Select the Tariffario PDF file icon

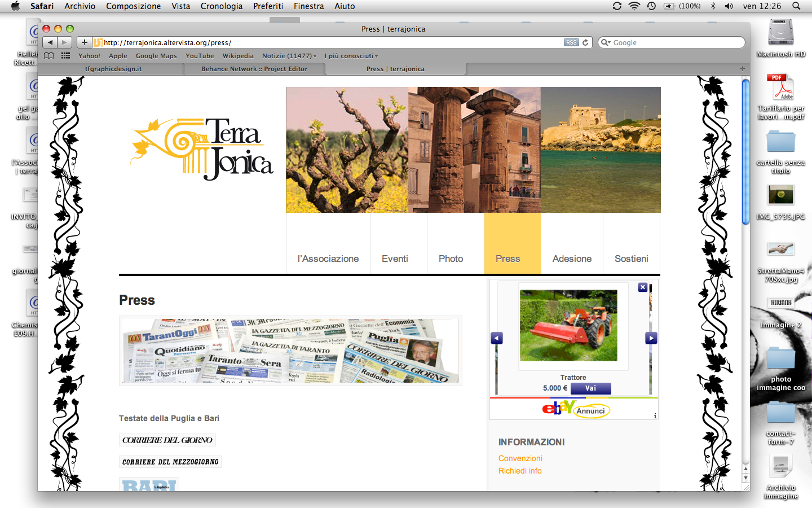[780, 87]
